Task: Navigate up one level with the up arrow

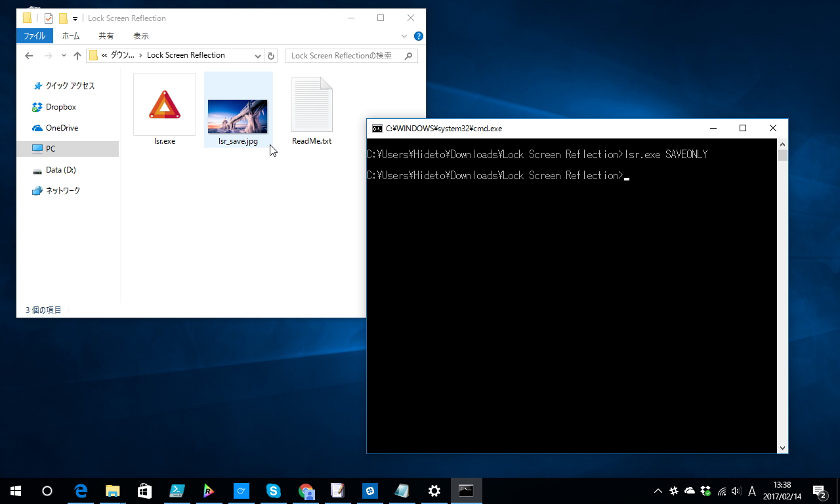Action: 77,56
